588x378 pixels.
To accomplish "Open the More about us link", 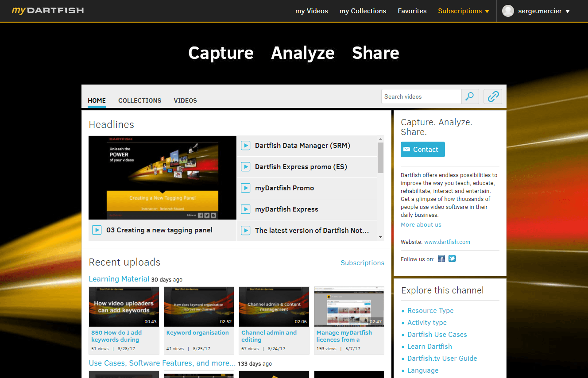I will coord(421,224).
